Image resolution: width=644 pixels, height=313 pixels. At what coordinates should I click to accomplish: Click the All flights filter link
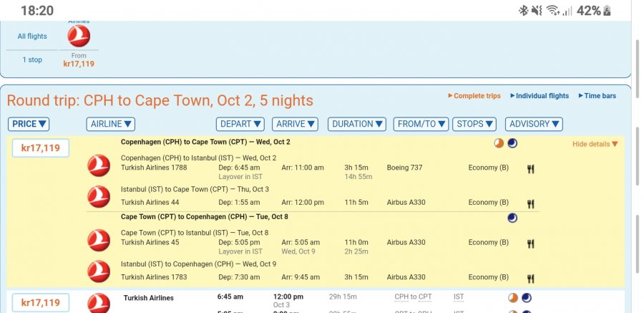[32, 37]
